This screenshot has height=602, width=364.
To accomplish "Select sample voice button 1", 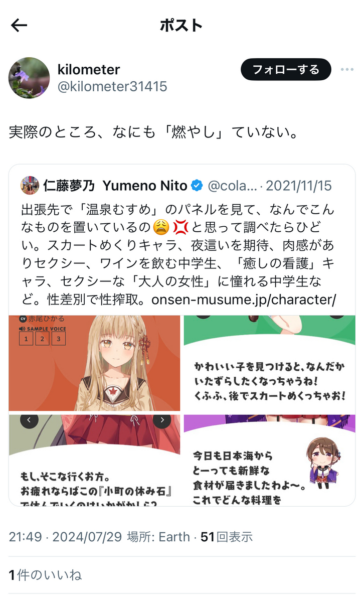I will tap(25, 339).
